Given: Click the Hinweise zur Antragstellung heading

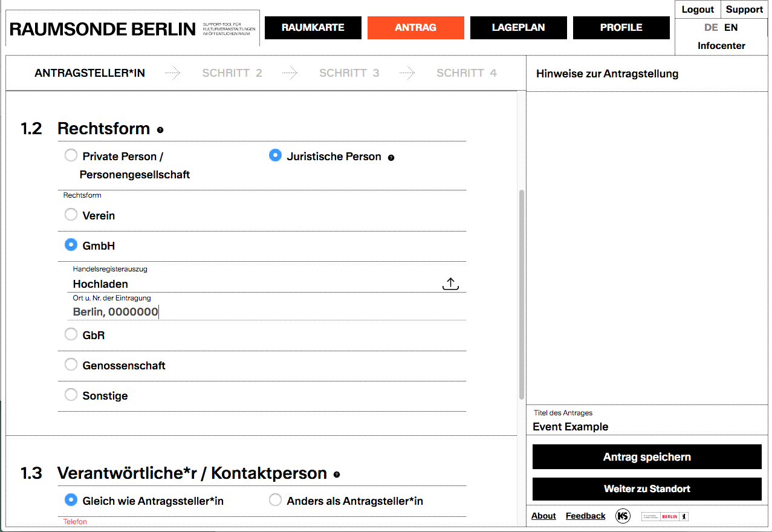Looking at the screenshot, I should point(608,74).
